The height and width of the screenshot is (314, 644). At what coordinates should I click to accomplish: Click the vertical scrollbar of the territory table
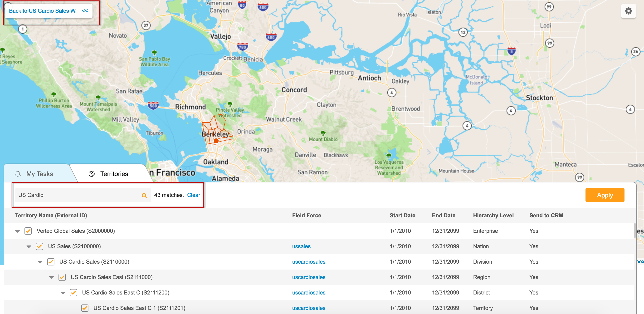click(x=634, y=231)
